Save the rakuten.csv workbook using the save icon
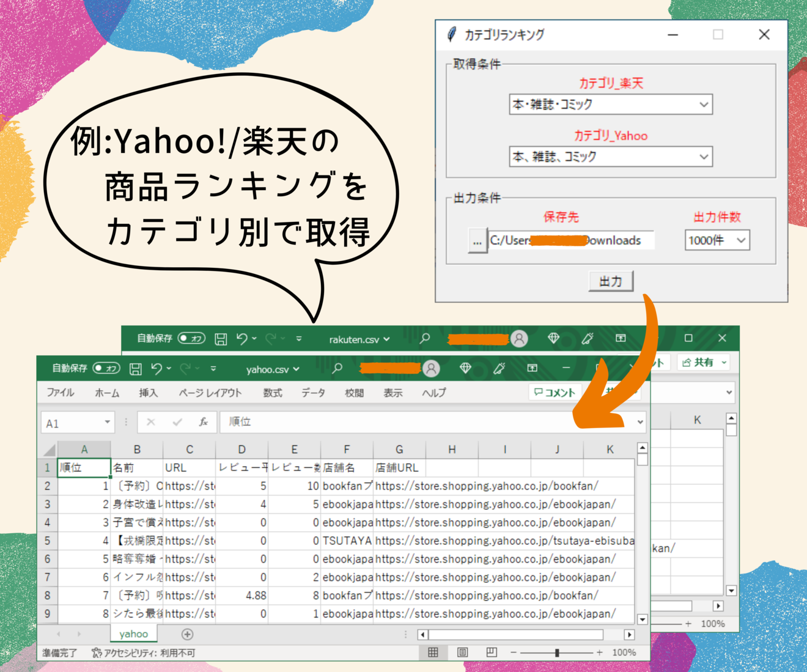This screenshot has height=672, width=807. [221, 339]
